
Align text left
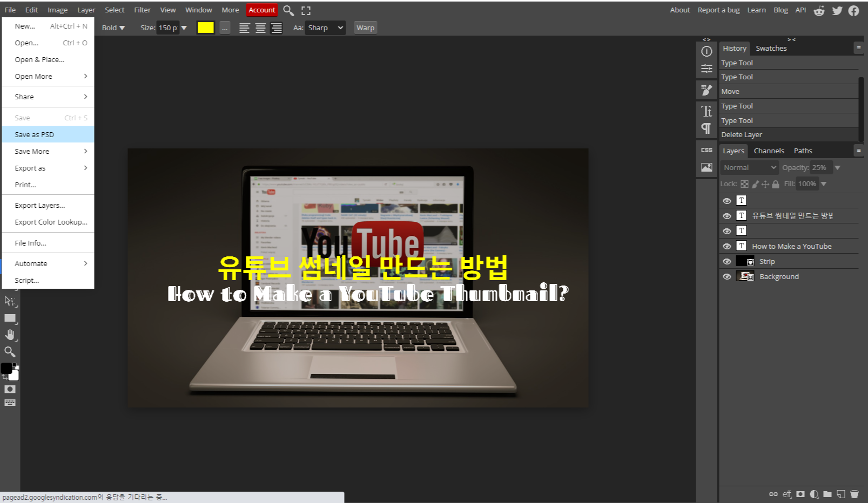tap(245, 28)
